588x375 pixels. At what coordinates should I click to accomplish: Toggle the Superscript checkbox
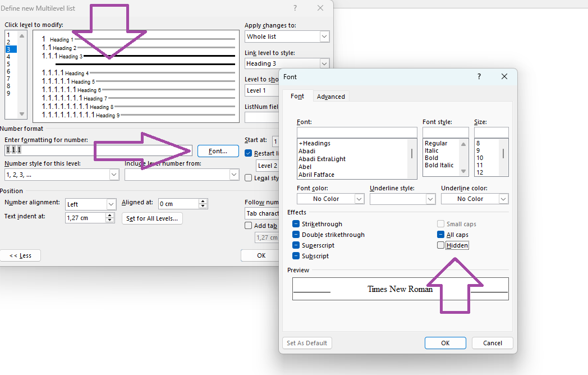click(296, 245)
